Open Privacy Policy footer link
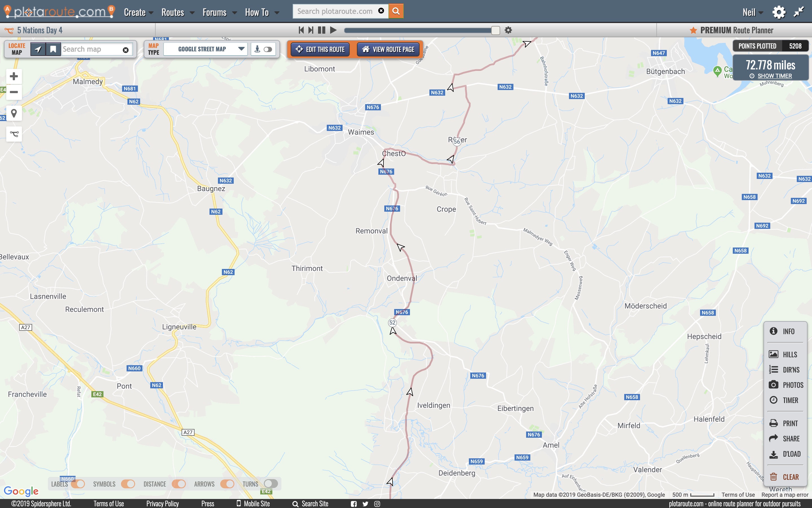Screen dimensions: 812x508 click(x=162, y=504)
